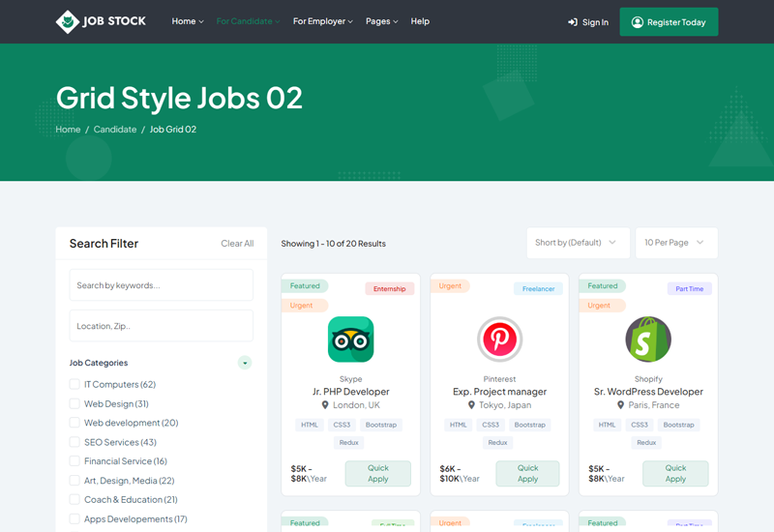
Task: Click the location pin beside Tokyo, Japan
Action: [x=471, y=405]
